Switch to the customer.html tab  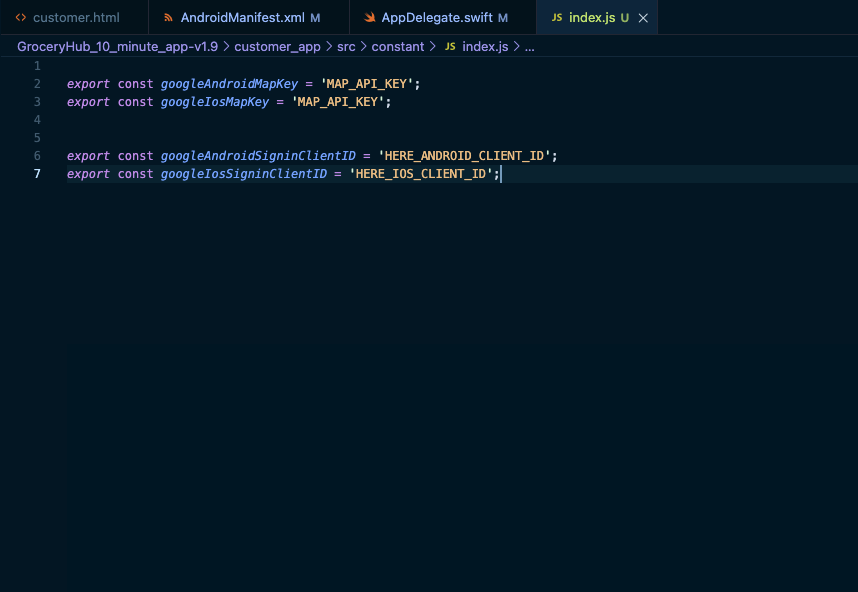[74, 18]
